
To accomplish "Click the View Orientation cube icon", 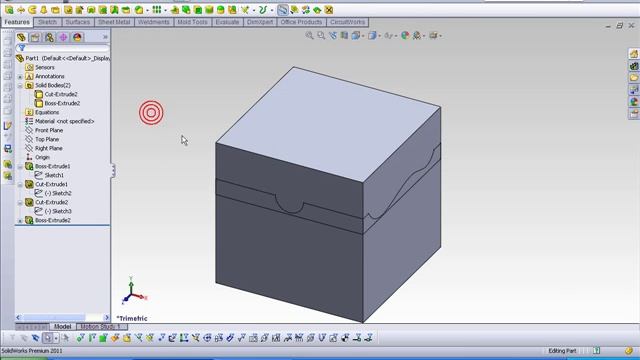I will click(x=356, y=36).
